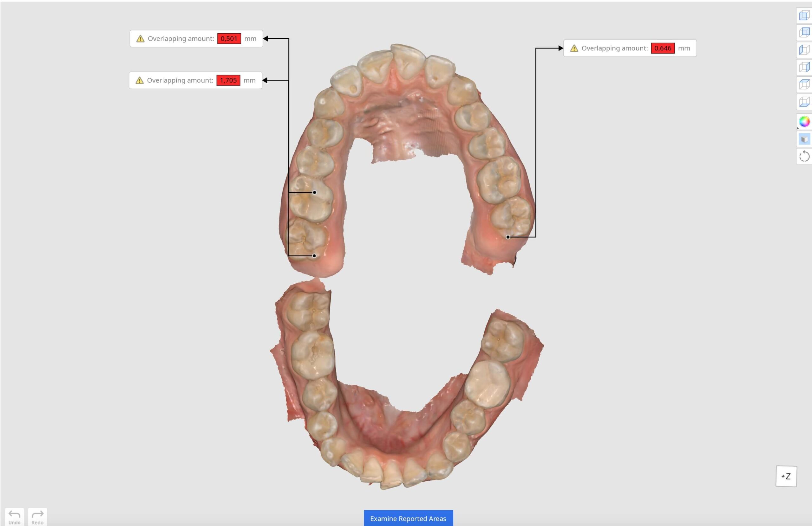Viewport: 812px width, 526px height.
Task: Select the 0,501 mm overlapping amount label
Action: point(196,39)
